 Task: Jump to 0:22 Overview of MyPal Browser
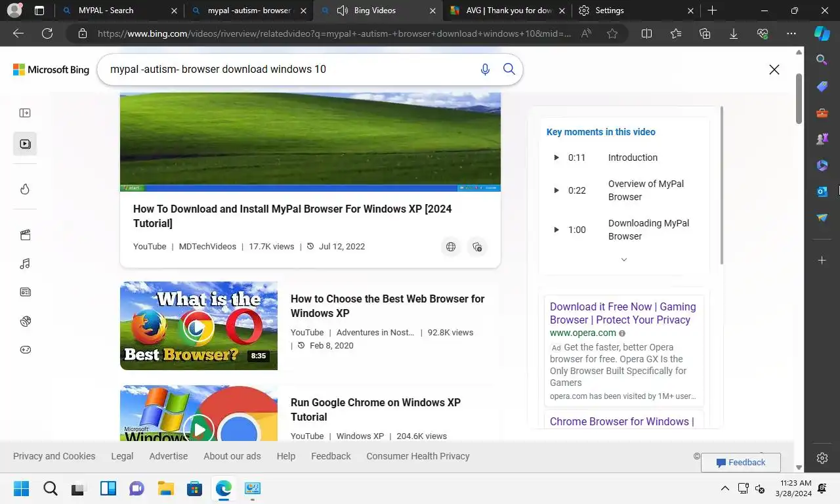[x=624, y=190]
